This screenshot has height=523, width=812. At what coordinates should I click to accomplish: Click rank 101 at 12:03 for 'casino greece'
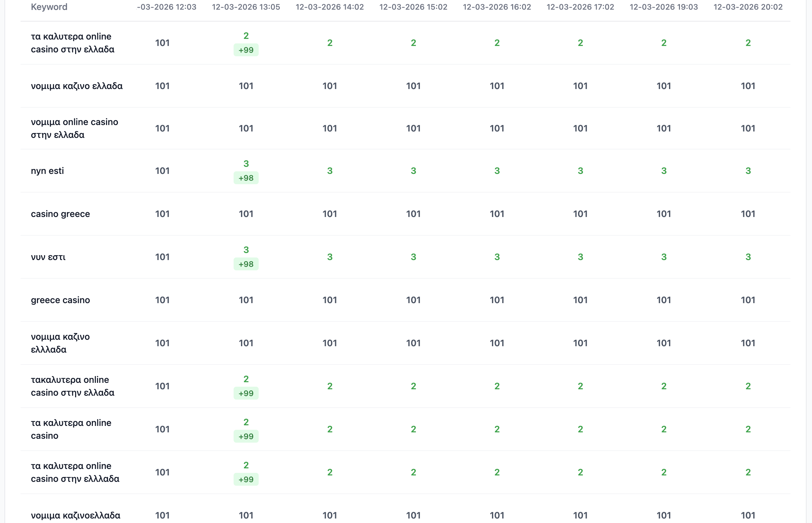coord(162,214)
